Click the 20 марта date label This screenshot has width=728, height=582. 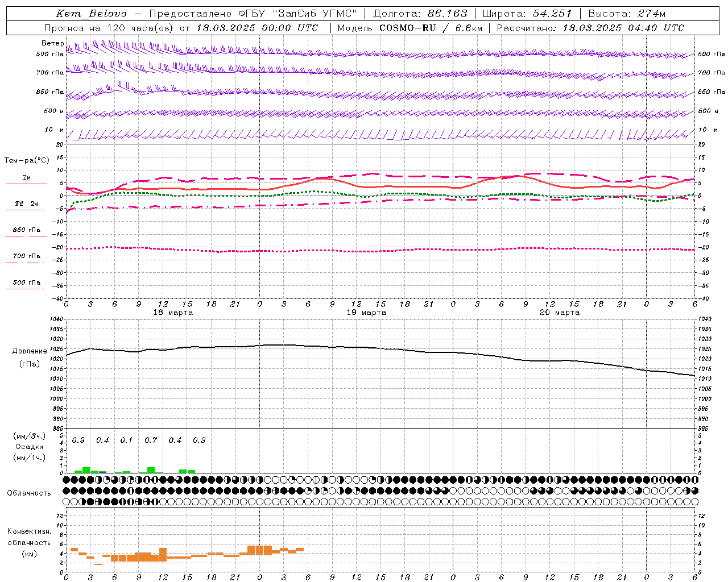tap(560, 313)
